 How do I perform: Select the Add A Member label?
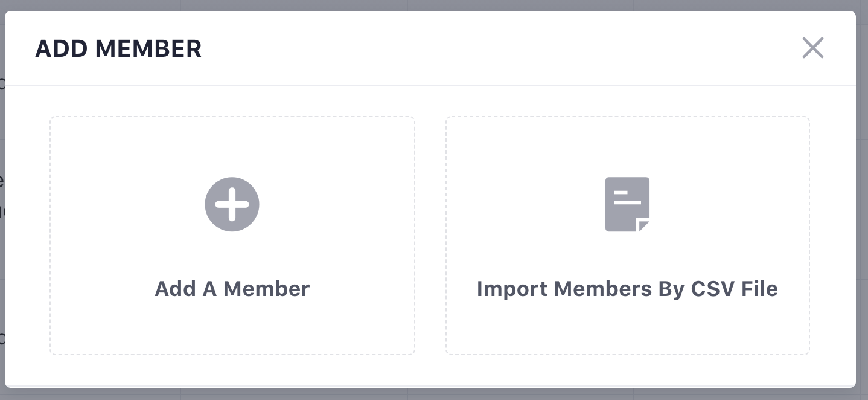pos(232,289)
